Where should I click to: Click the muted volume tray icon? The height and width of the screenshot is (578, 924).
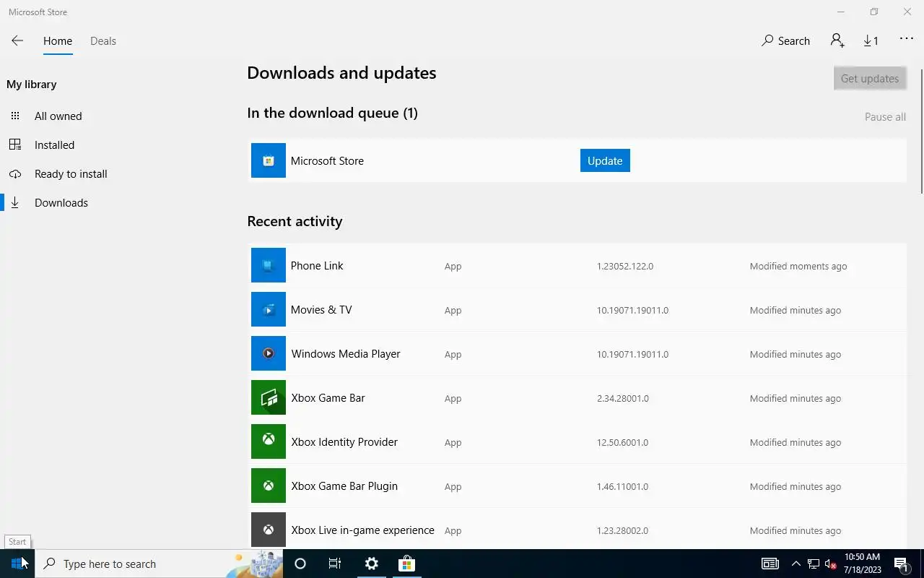click(x=830, y=564)
